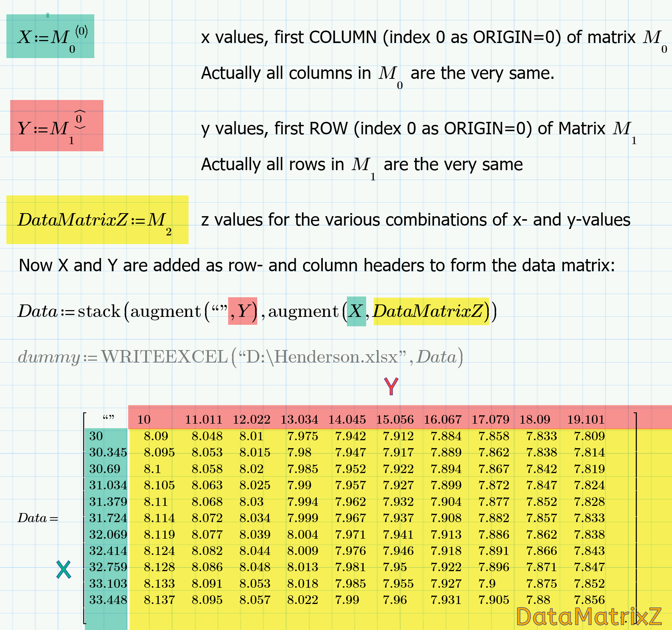This screenshot has width=672, height=630.
Task: Click the teal X label beside the matrix
Action: click(64, 569)
